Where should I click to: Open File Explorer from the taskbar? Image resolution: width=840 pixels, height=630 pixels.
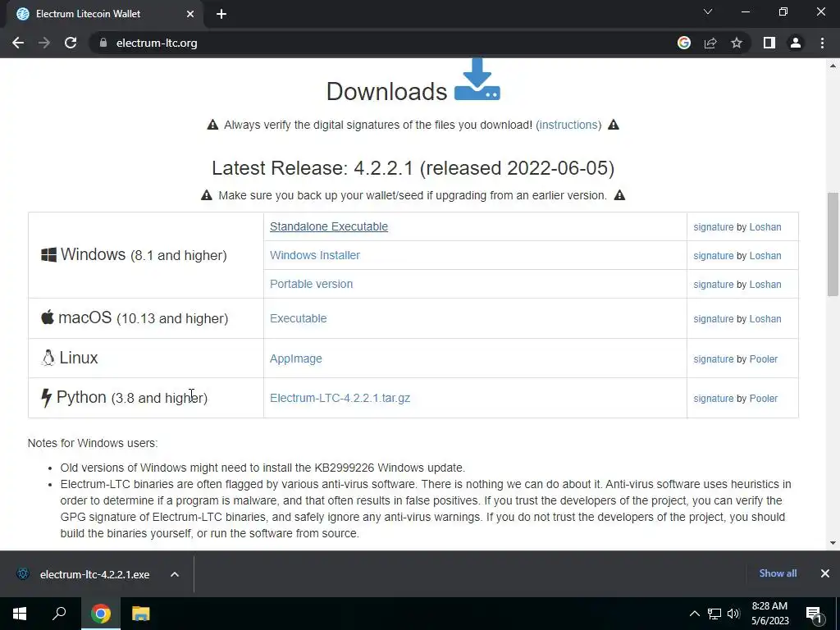pyautogui.click(x=140, y=614)
